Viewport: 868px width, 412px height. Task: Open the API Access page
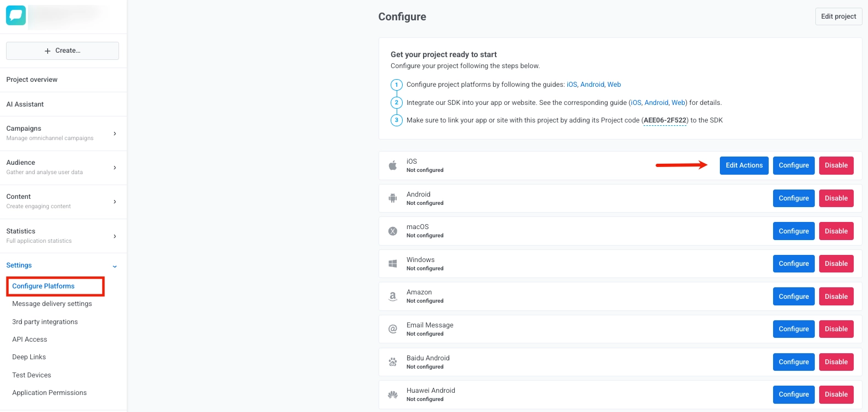[30, 339]
